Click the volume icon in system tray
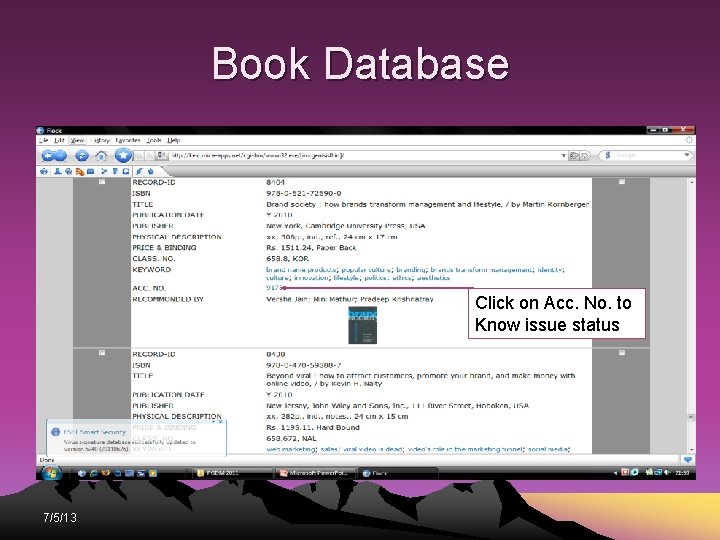Image resolution: width=720 pixels, height=540 pixels. 667,472
